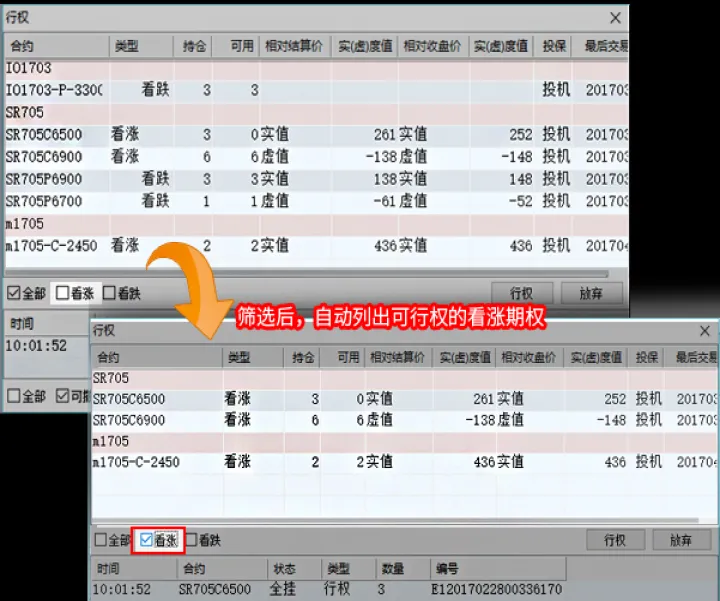The width and height of the screenshot is (720, 601).
Task: Click the 时间 header in the background panel
Action: [22, 324]
